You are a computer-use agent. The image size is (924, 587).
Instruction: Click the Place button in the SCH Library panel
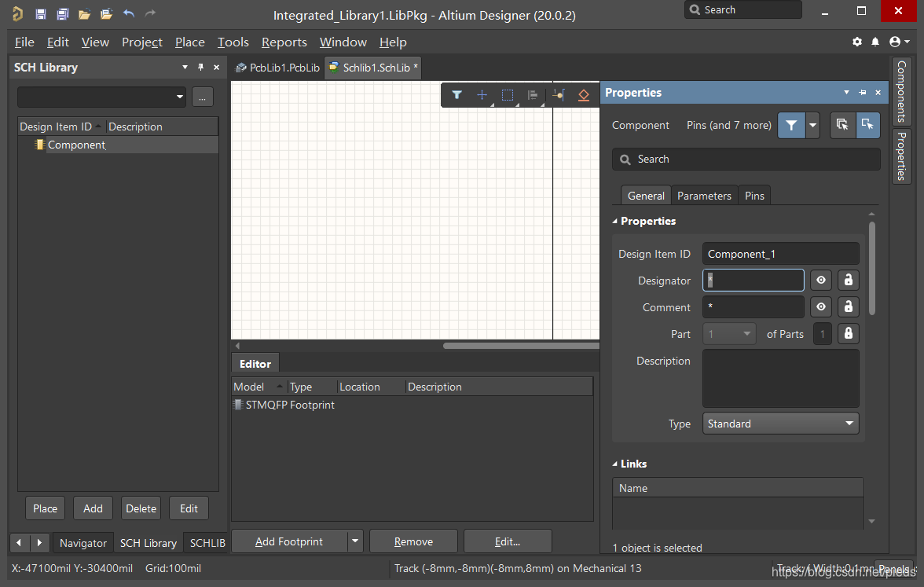(x=45, y=508)
